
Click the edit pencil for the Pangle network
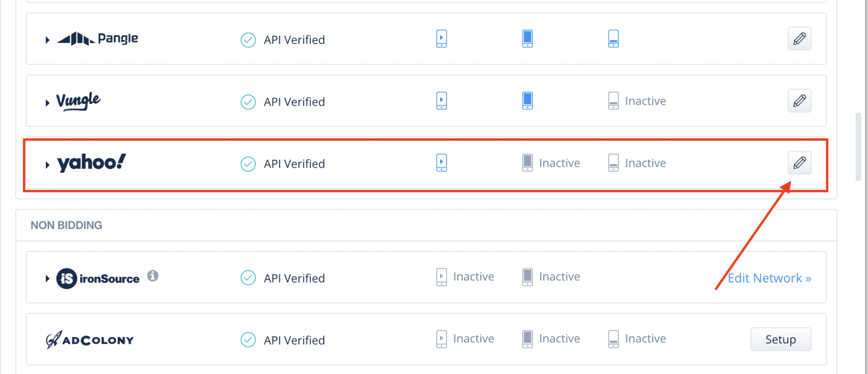[x=799, y=38]
